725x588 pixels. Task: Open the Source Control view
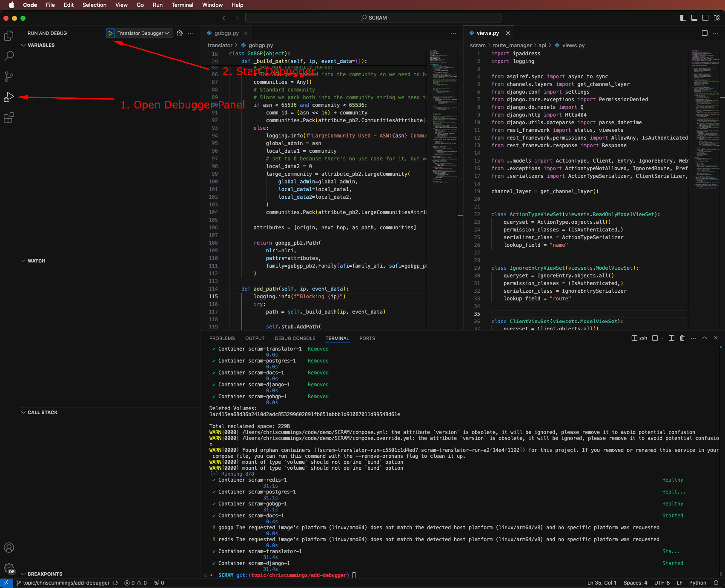[x=9, y=77]
